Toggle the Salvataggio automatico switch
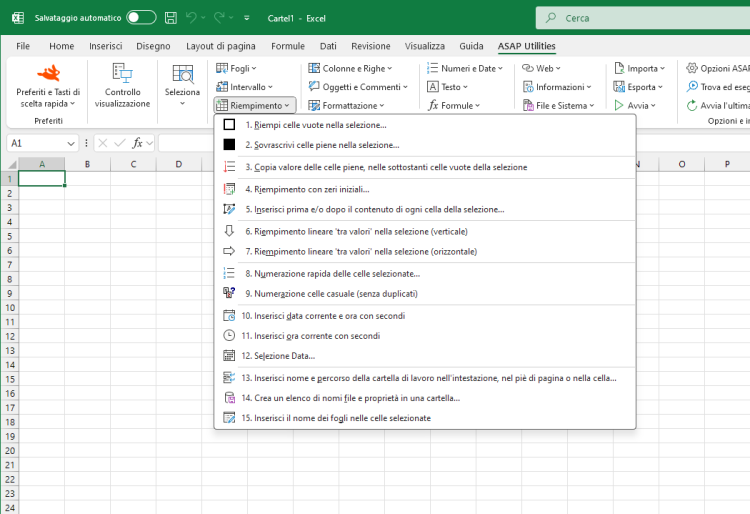This screenshot has width=750, height=514. [x=141, y=18]
